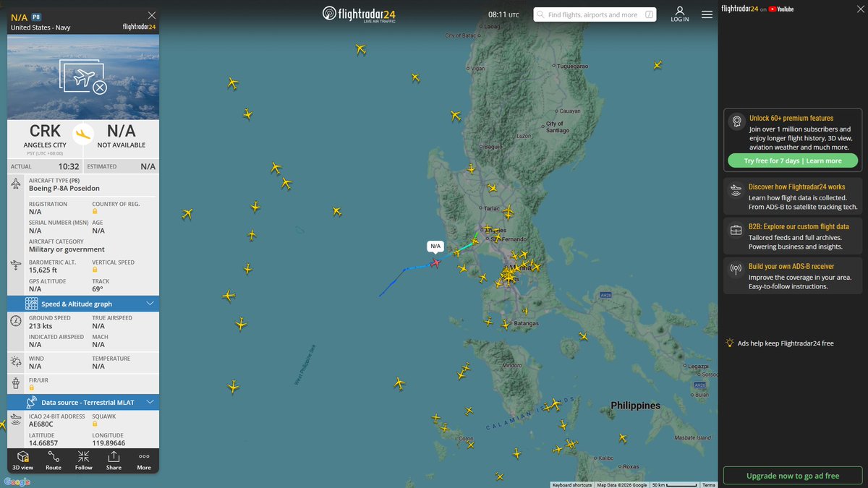This screenshot has width=868, height=488.
Task: Click the YouTube logo in the sidebar
Action: click(x=781, y=9)
